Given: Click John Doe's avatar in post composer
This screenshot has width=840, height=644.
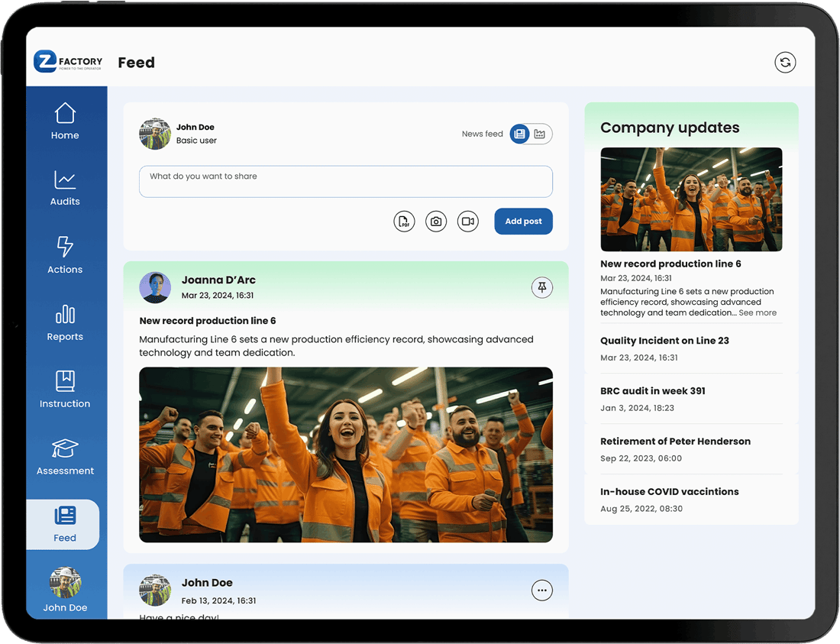Looking at the screenshot, I should point(155,134).
